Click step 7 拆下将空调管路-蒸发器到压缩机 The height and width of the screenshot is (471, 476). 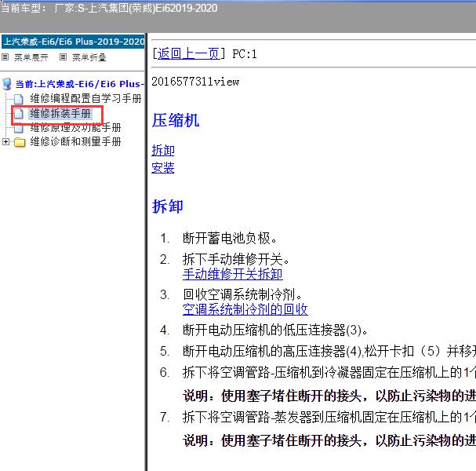329,417
